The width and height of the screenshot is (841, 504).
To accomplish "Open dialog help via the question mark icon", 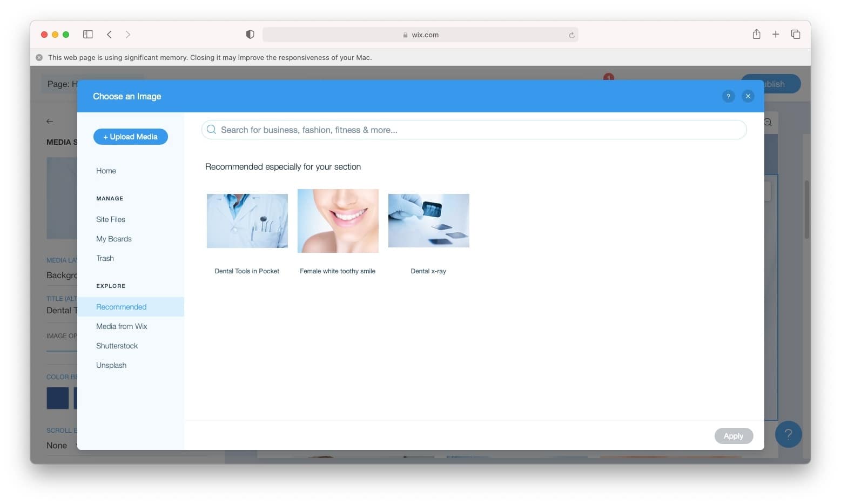I will tap(728, 96).
